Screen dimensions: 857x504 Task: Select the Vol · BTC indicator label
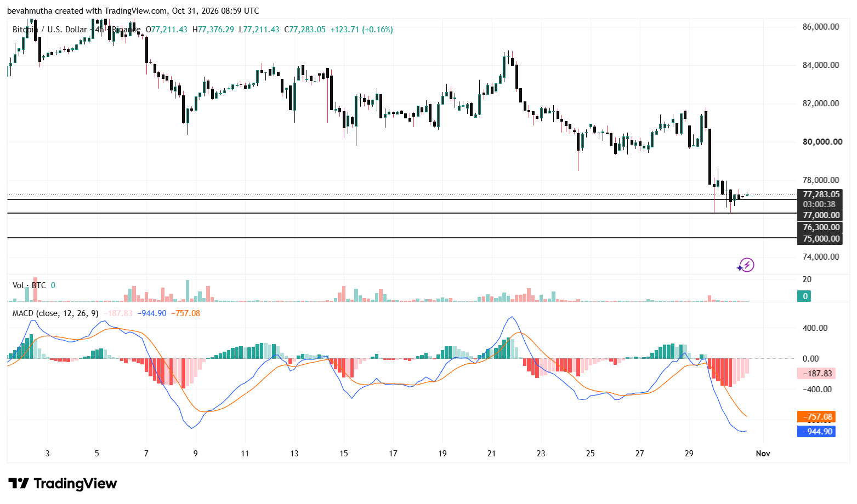30,285
